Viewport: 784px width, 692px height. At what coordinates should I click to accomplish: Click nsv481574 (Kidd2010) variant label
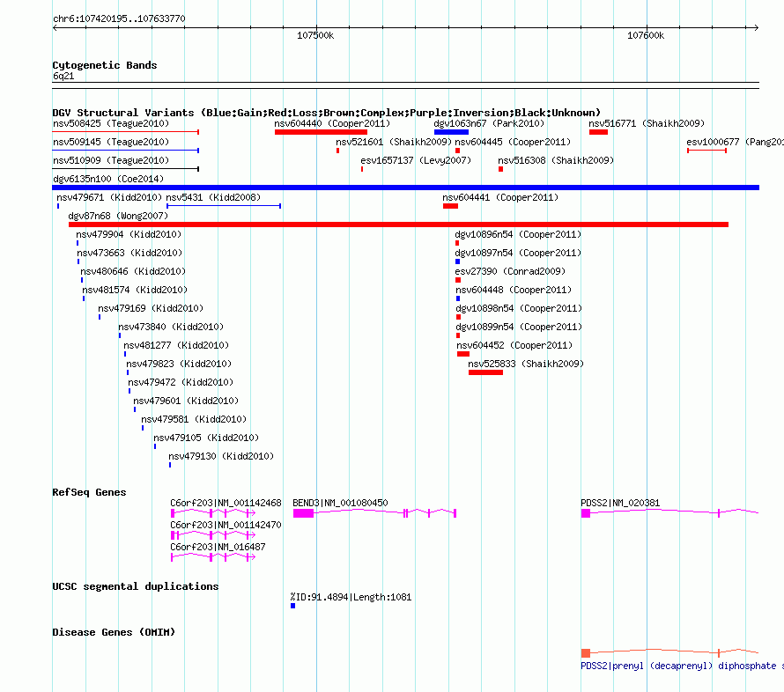pos(135,290)
